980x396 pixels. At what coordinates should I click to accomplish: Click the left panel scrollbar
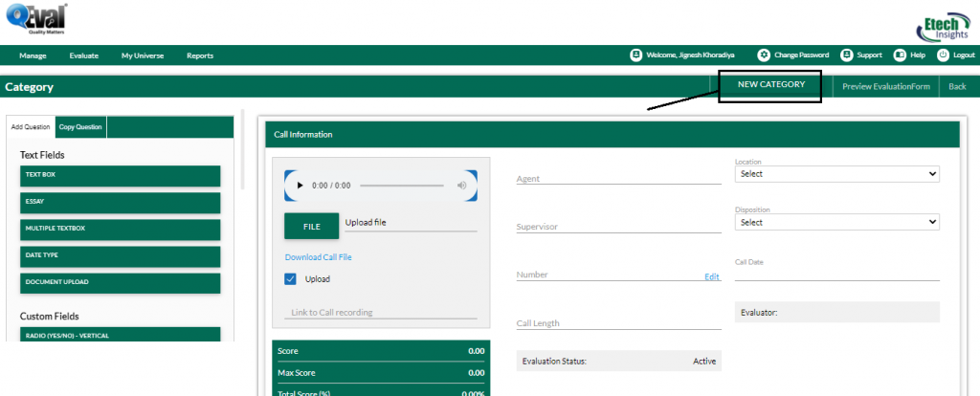pyautogui.click(x=242, y=150)
